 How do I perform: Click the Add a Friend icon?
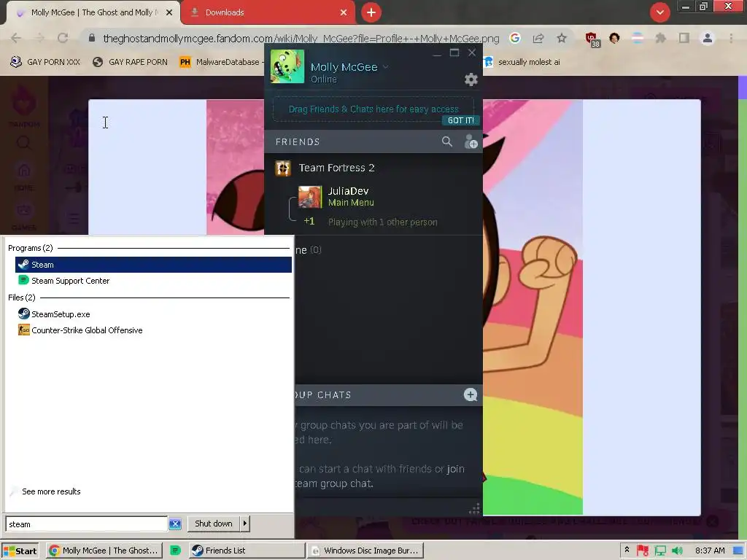point(471,141)
